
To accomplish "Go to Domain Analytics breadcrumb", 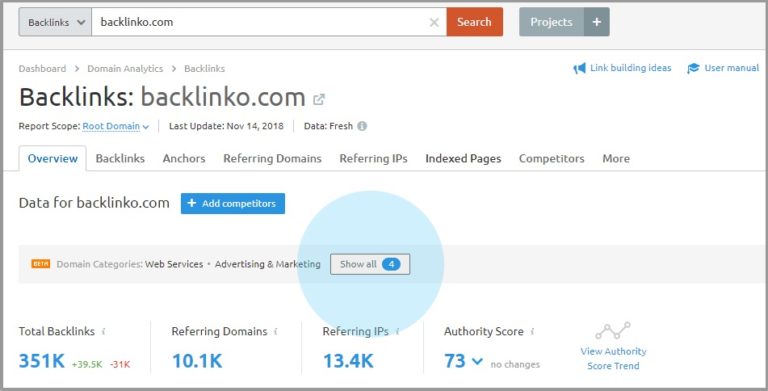I will (125, 69).
